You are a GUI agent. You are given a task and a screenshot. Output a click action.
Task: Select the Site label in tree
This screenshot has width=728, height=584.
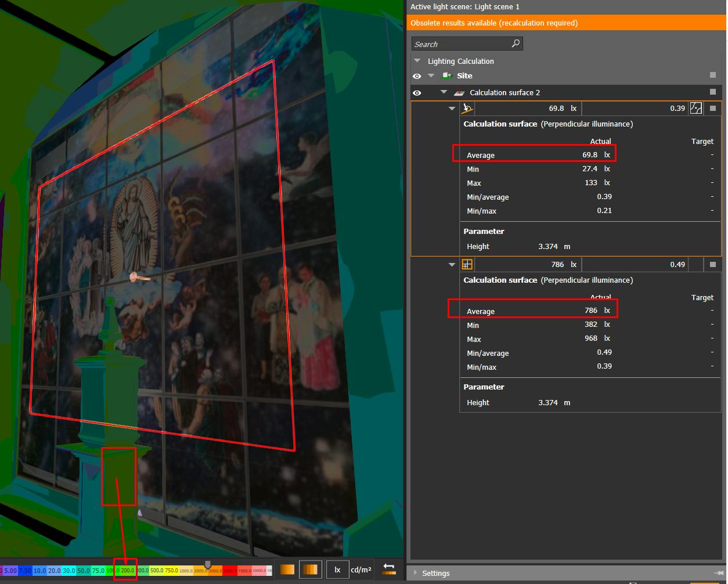(464, 75)
